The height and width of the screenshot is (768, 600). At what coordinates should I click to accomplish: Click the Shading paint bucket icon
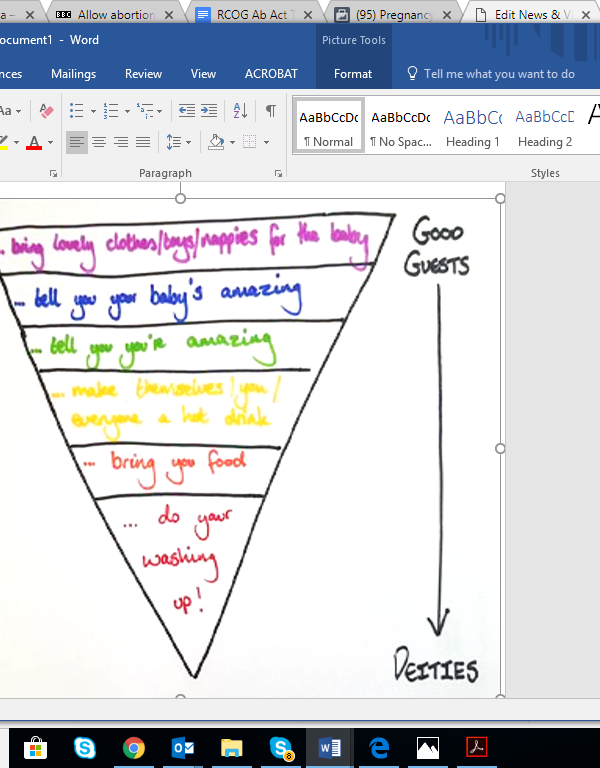[216, 142]
